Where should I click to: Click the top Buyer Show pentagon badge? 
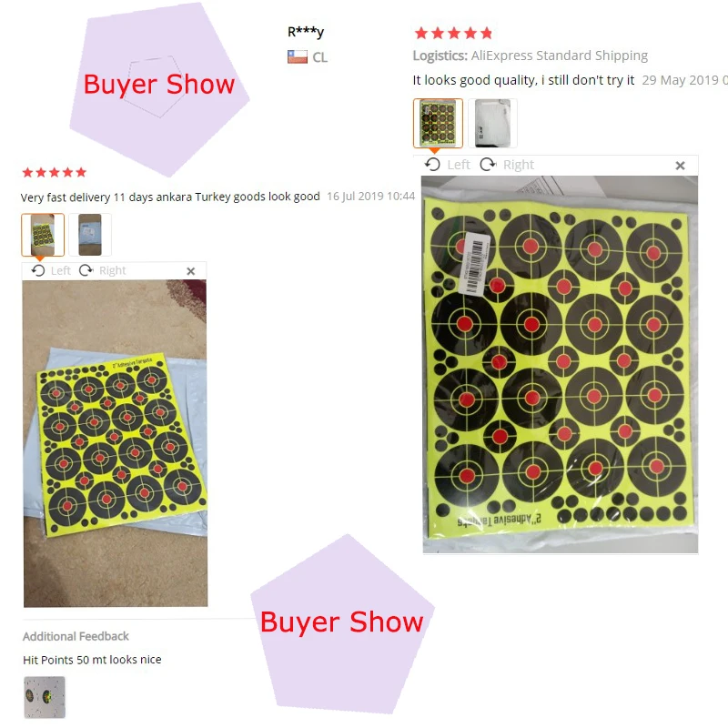[160, 85]
